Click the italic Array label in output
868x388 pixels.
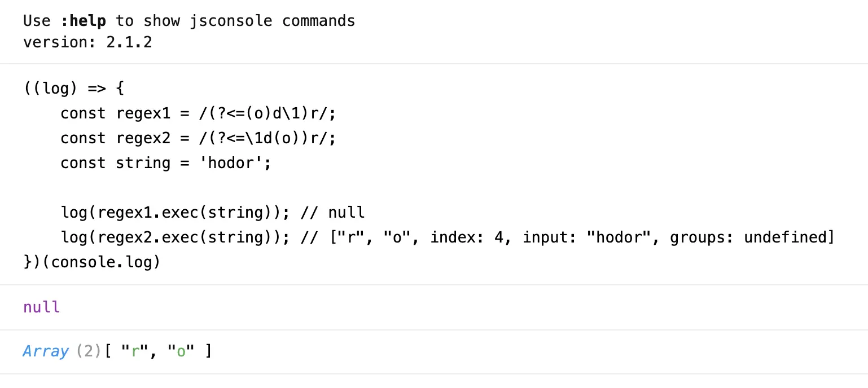(46, 351)
